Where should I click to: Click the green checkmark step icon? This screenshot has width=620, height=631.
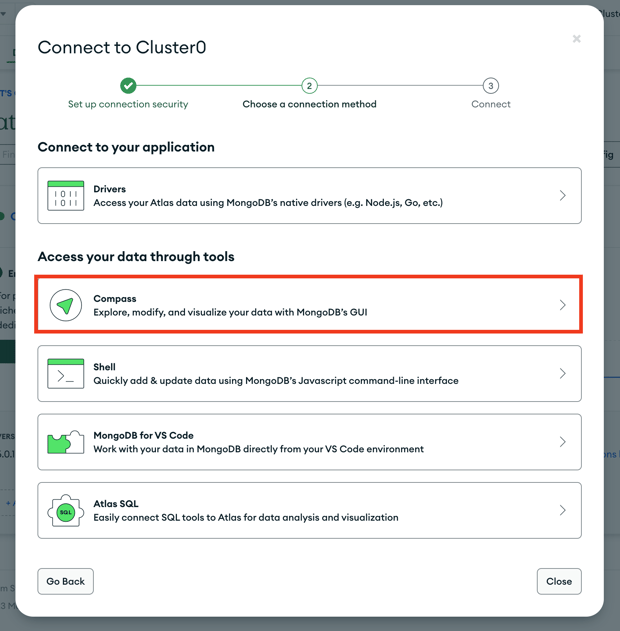[x=128, y=85]
